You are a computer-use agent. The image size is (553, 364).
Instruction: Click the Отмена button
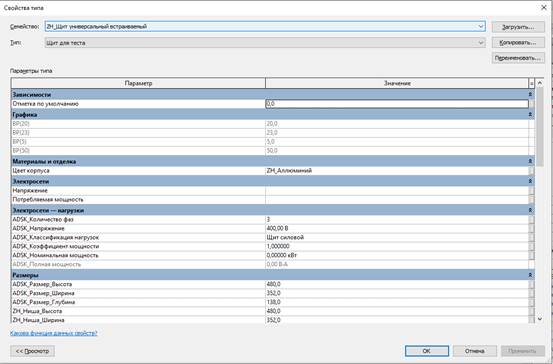(x=475, y=351)
